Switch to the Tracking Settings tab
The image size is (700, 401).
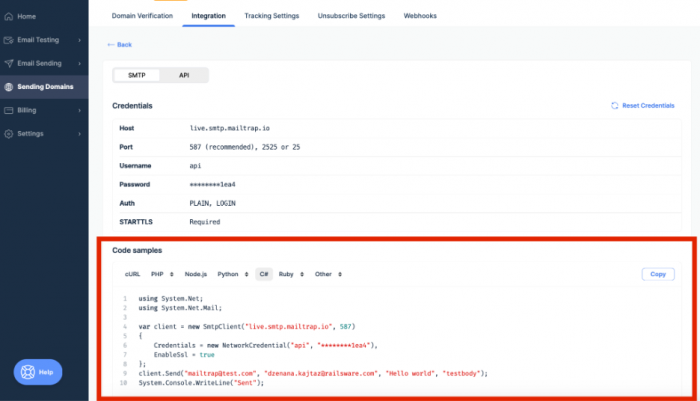pos(271,16)
